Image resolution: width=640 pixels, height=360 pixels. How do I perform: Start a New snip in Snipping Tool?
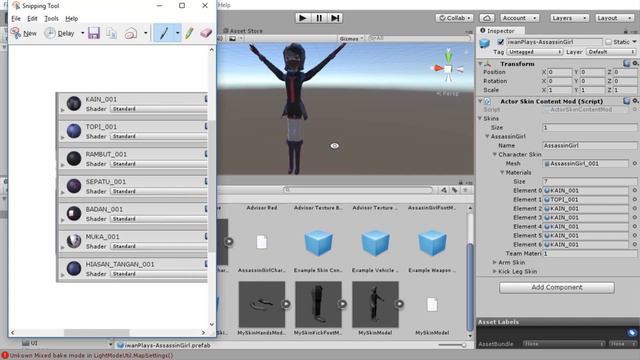pos(24,33)
